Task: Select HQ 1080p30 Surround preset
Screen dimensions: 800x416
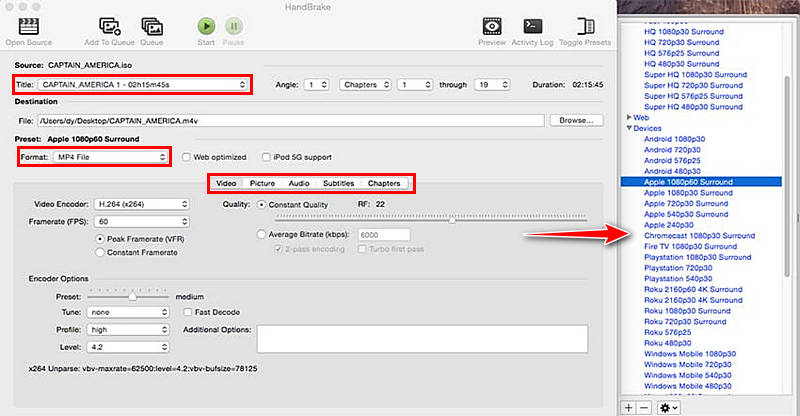Action: click(x=684, y=32)
